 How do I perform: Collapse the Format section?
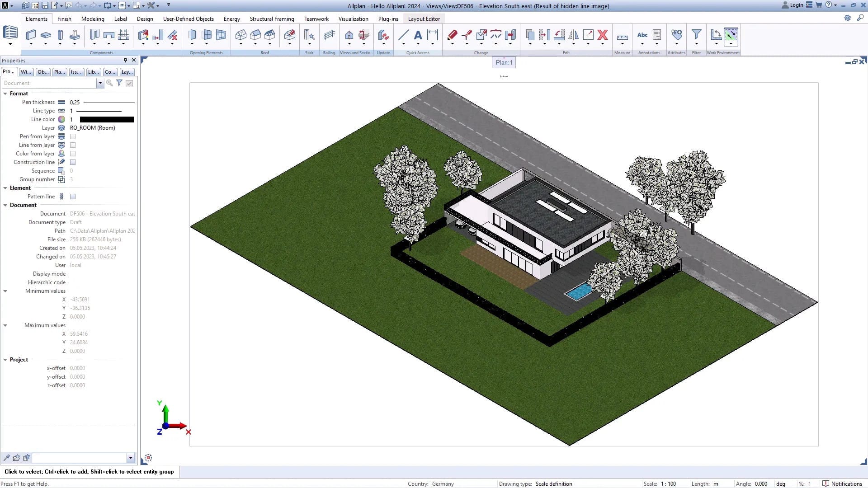pyautogui.click(x=5, y=94)
